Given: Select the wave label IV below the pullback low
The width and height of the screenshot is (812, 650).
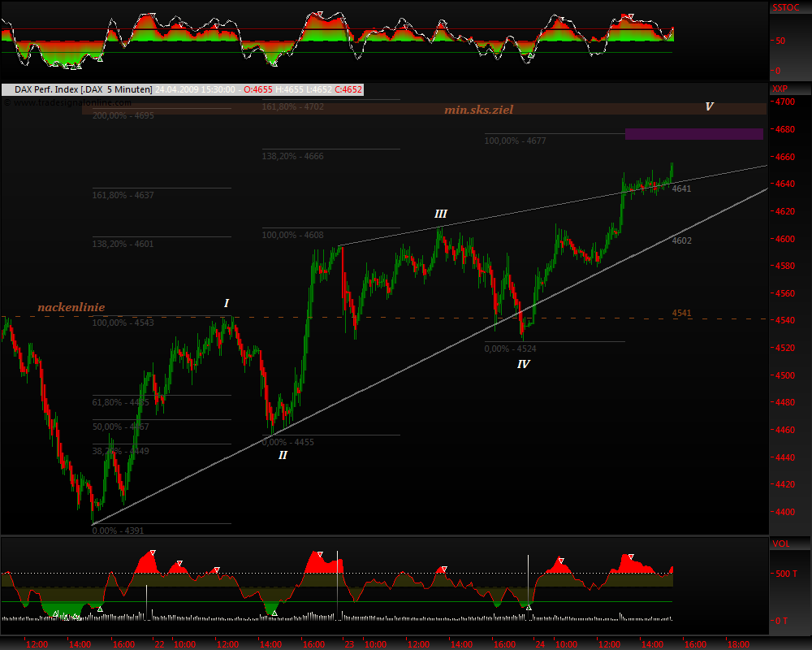Looking at the screenshot, I should pyautogui.click(x=522, y=364).
